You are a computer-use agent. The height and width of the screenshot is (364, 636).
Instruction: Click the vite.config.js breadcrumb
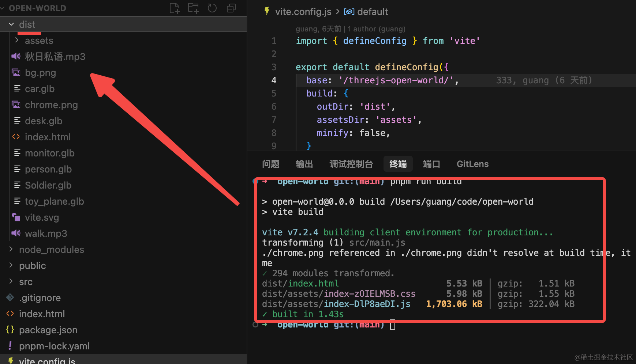[303, 12]
